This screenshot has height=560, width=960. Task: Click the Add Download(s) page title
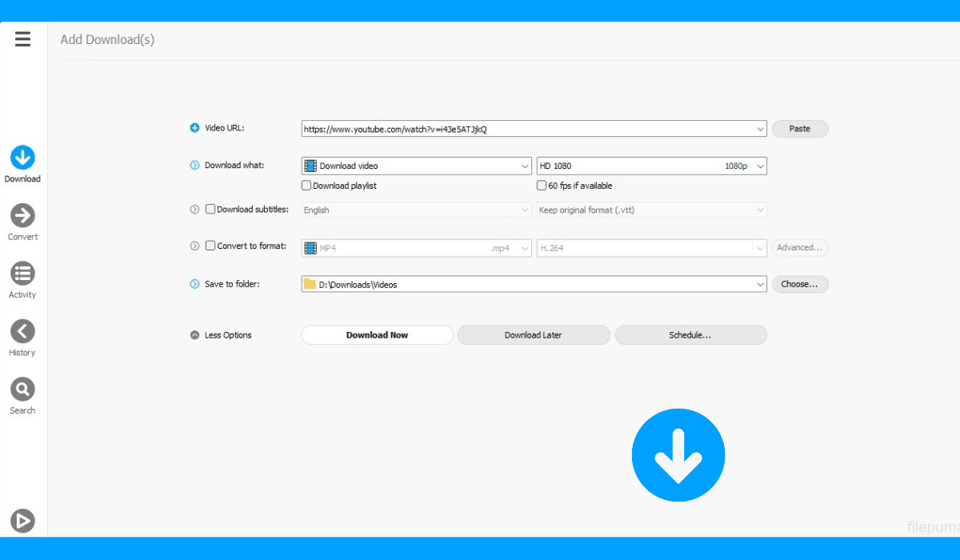tap(107, 39)
